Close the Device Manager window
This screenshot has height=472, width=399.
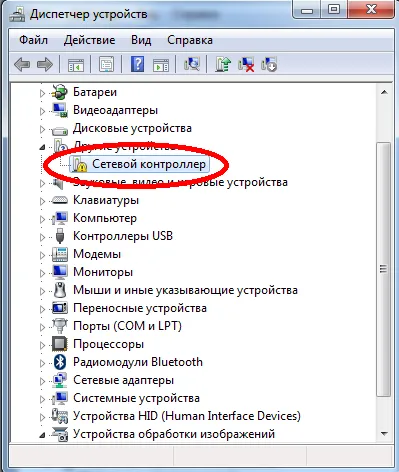pyautogui.click(x=371, y=10)
